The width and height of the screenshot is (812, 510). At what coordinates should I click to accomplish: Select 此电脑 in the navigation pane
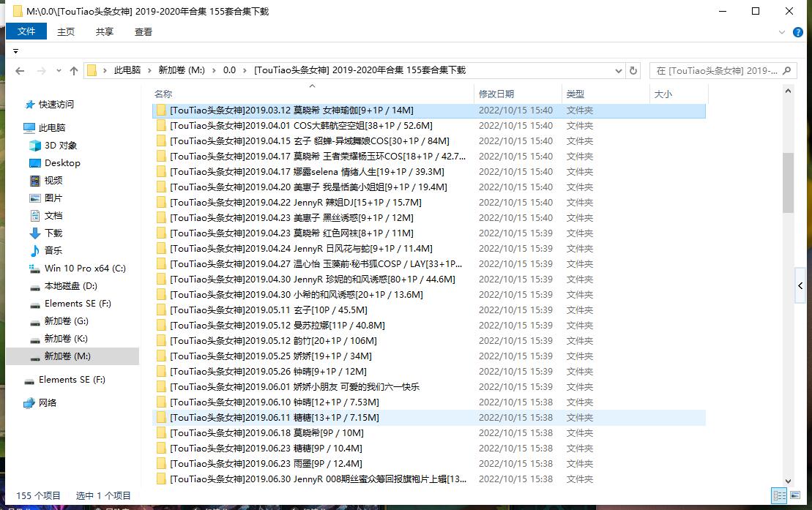pyautogui.click(x=52, y=128)
